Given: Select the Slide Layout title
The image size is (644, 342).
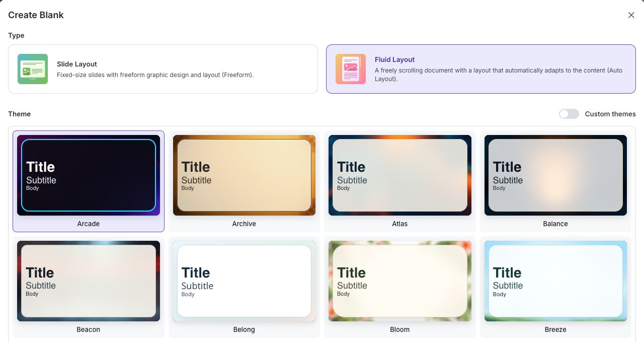Looking at the screenshot, I should click(77, 64).
